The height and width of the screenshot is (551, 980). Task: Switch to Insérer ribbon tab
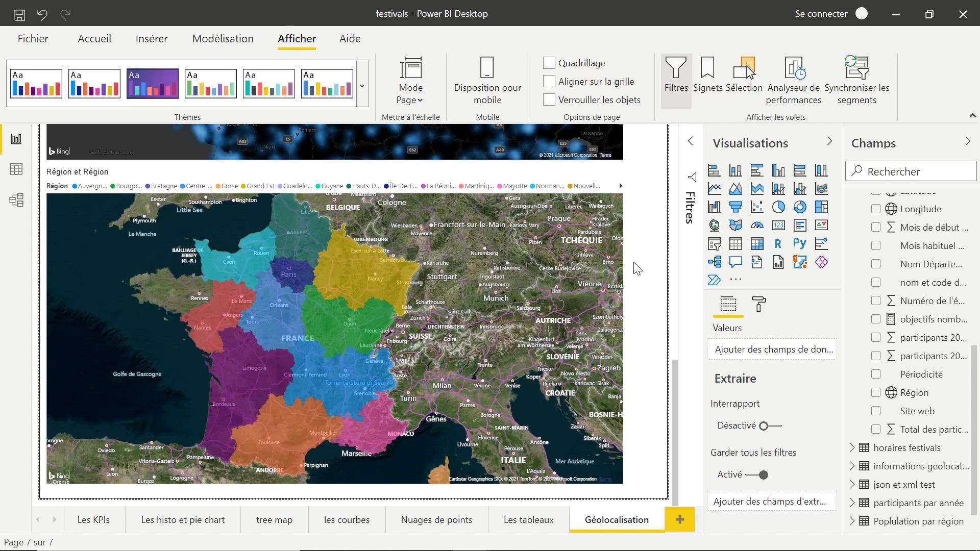(x=152, y=39)
